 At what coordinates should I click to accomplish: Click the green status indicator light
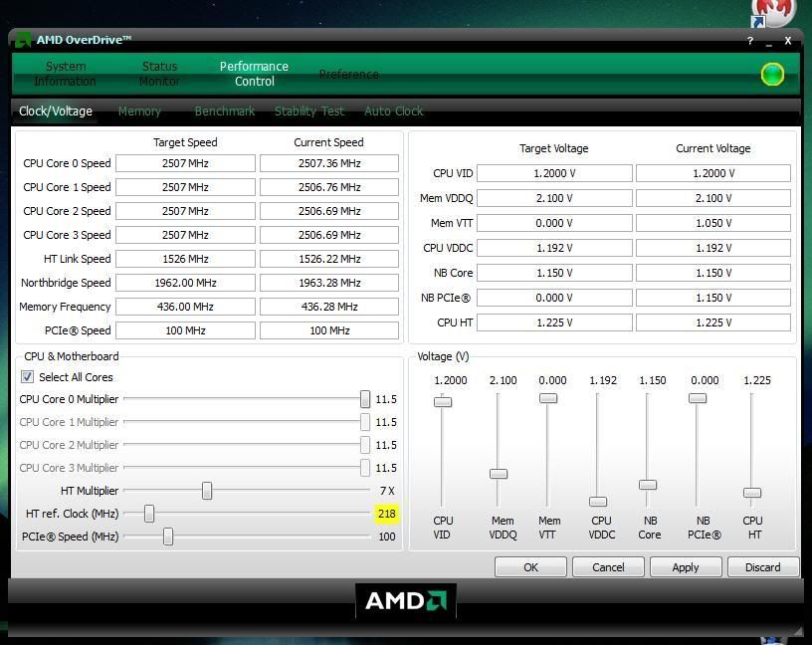coord(772,74)
